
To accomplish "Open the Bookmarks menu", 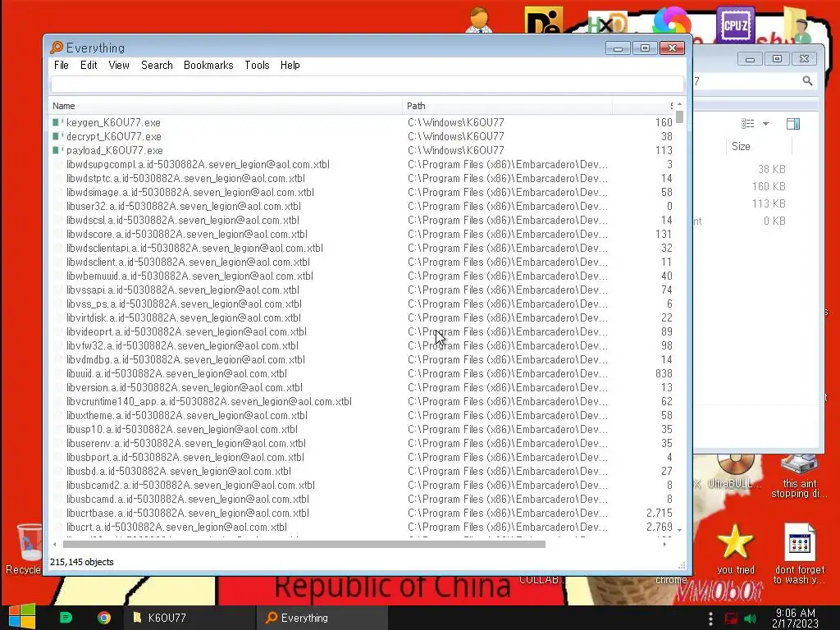I will point(208,66).
